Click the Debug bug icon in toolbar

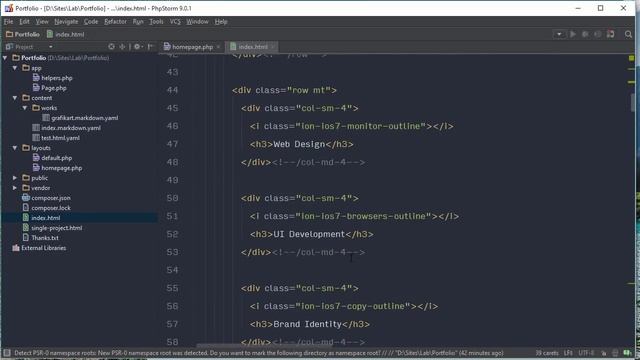tap(585, 34)
